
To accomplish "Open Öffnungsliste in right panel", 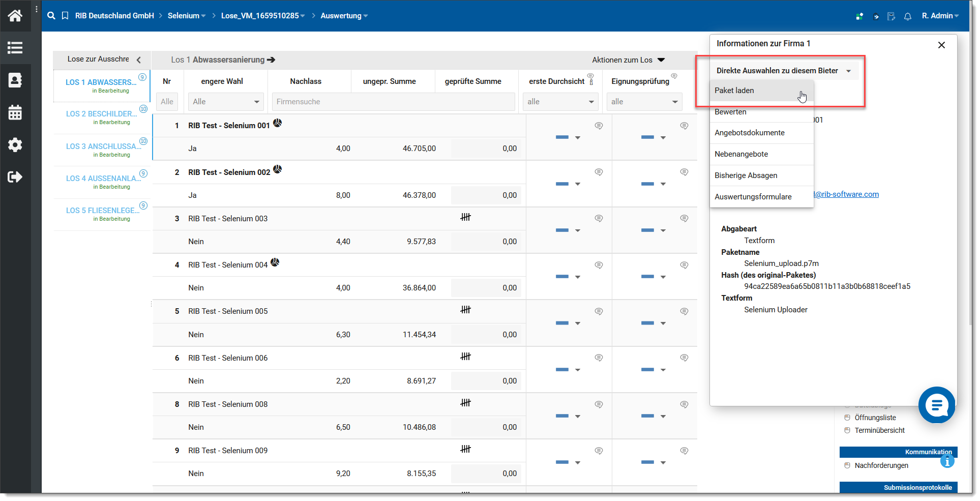I will pos(875,418).
